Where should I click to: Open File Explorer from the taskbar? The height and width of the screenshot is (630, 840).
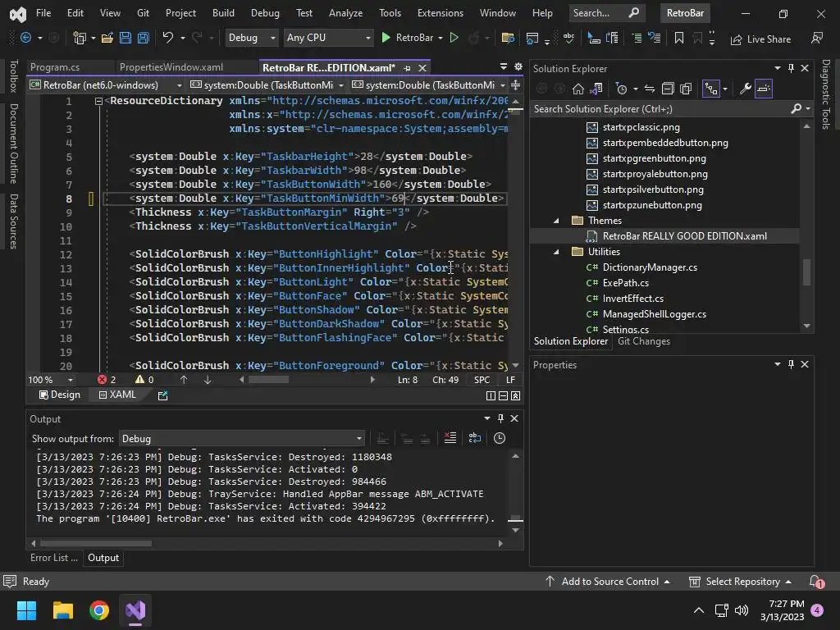coord(62,610)
